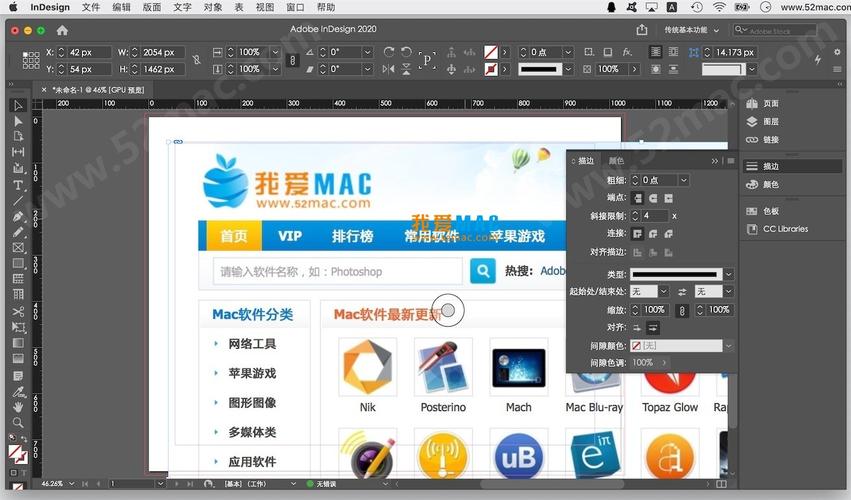Click the stroke color swatch in control bar
This screenshot has width=851, height=500.
(491, 69)
